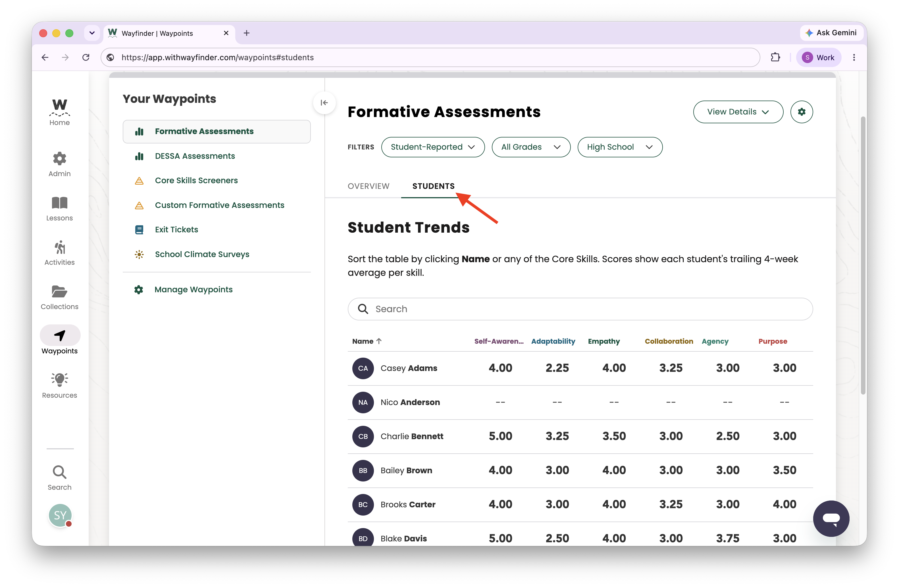Open DESSA Assessments menu item

point(195,156)
